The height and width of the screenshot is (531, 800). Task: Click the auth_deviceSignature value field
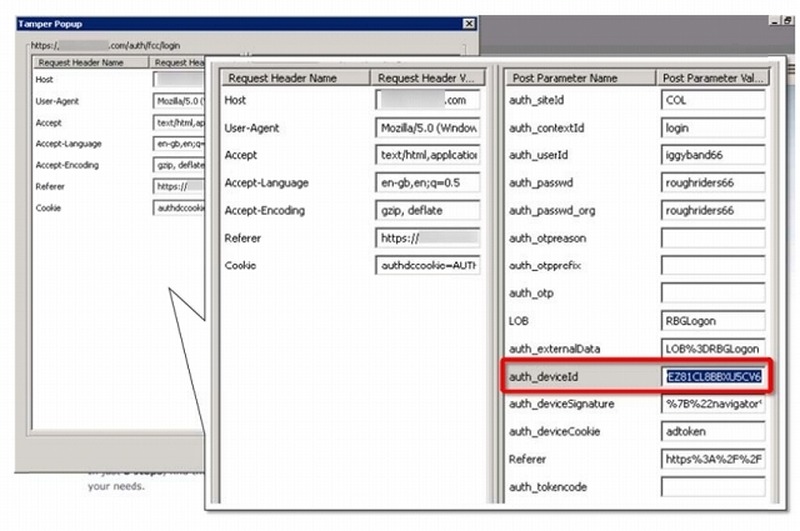click(713, 404)
